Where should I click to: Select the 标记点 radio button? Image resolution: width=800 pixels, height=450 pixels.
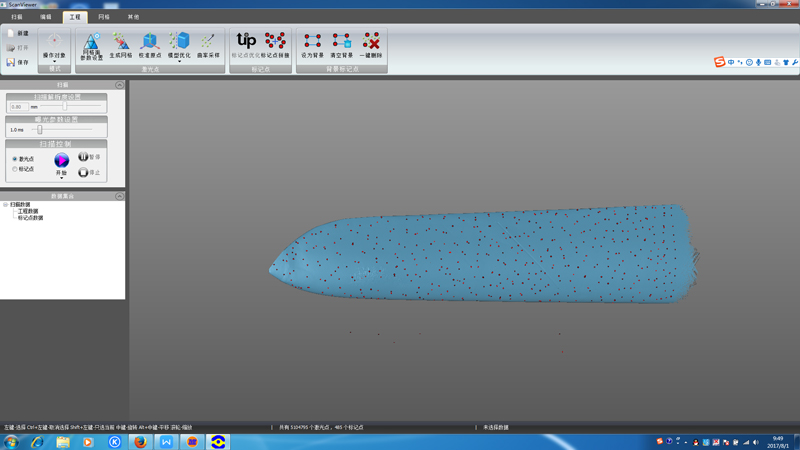[x=15, y=169]
